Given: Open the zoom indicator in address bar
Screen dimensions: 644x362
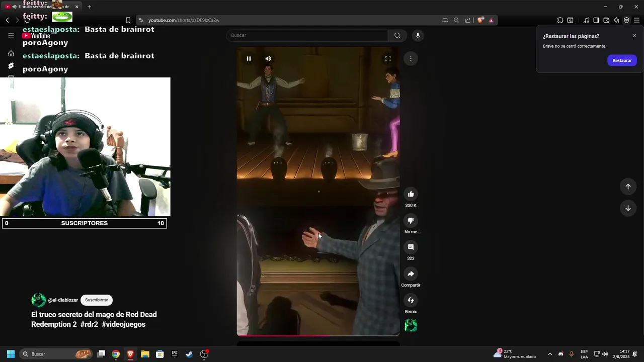Looking at the screenshot, I should point(456,20).
